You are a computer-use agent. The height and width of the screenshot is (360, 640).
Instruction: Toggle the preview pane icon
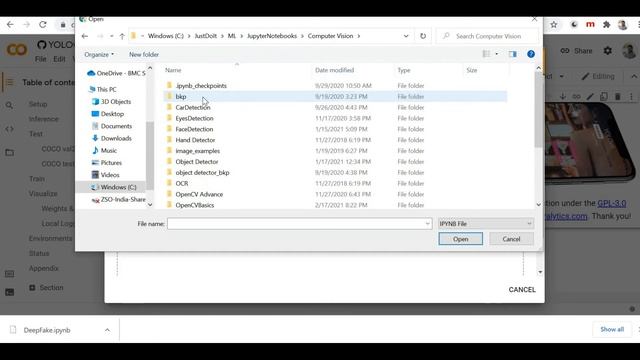click(513, 54)
